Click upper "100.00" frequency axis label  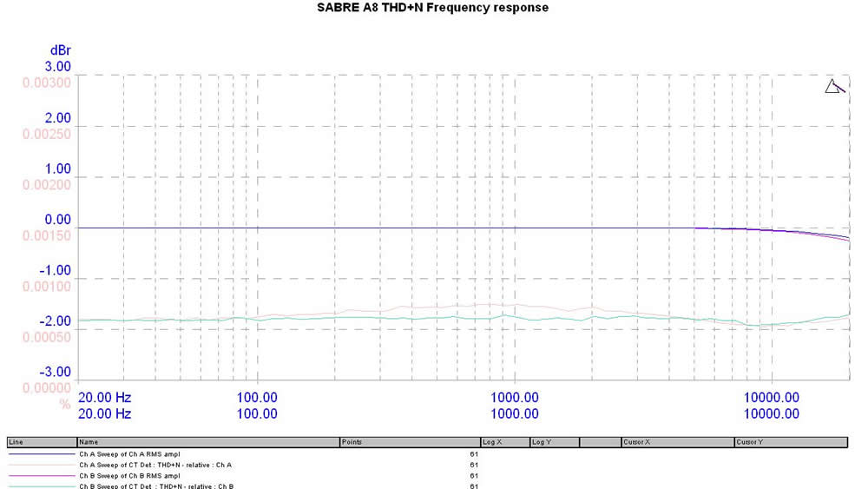[257, 398]
